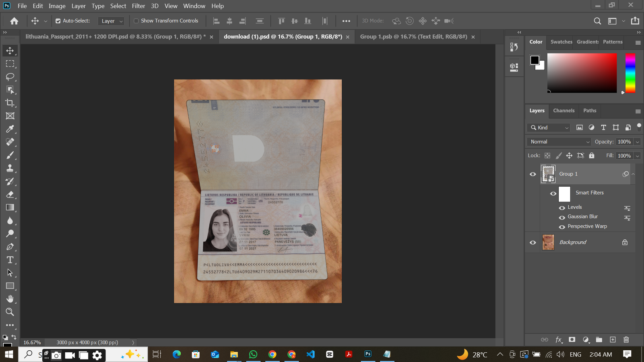This screenshot has width=644, height=362.
Task: Select the Eyedropper tool
Action: [10, 129]
